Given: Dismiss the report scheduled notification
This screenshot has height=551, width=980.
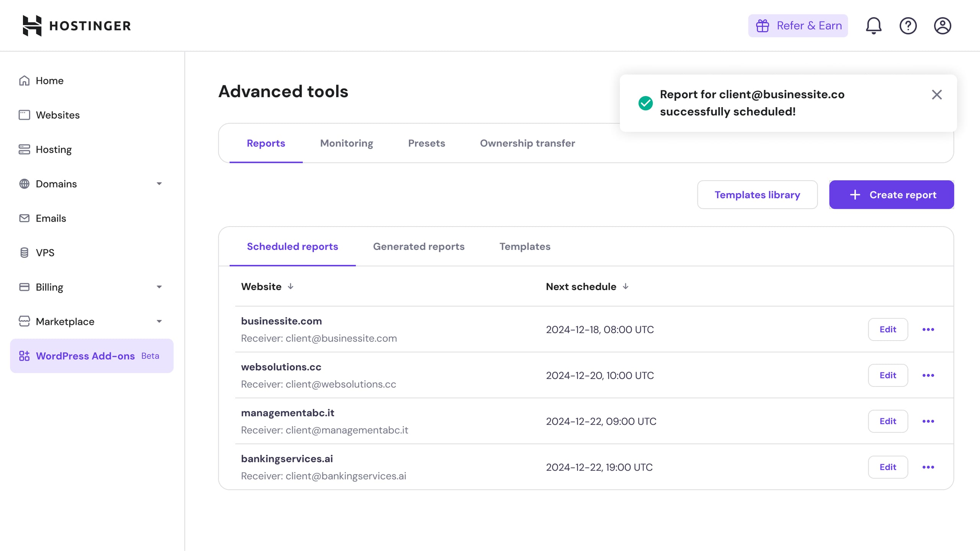Looking at the screenshot, I should 937,95.
